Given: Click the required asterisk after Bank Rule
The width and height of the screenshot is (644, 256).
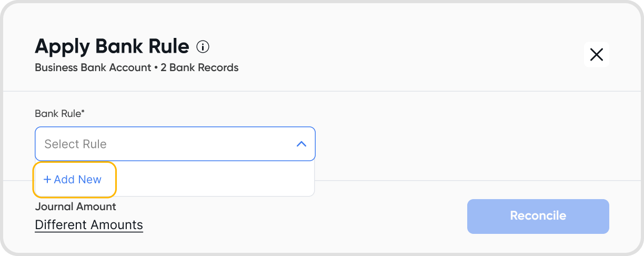Looking at the screenshot, I should [x=83, y=112].
